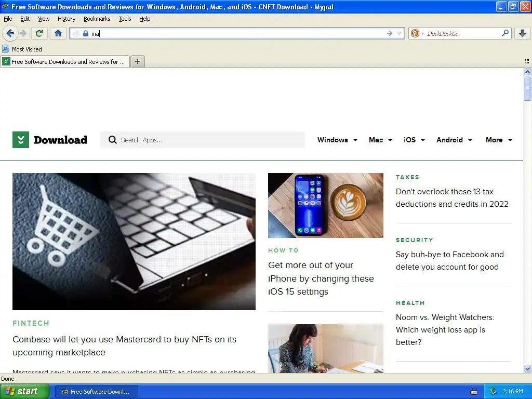This screenshot has height=399, width=532.
Task: Click the Mypal icon in the title bar
Action: click(5, 6)
